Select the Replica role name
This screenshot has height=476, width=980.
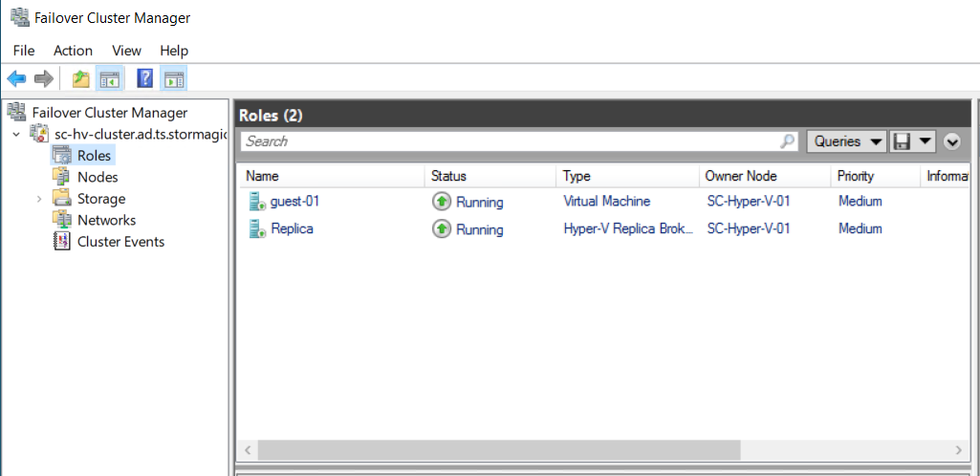pyautogui.click(x=292, y=229)
